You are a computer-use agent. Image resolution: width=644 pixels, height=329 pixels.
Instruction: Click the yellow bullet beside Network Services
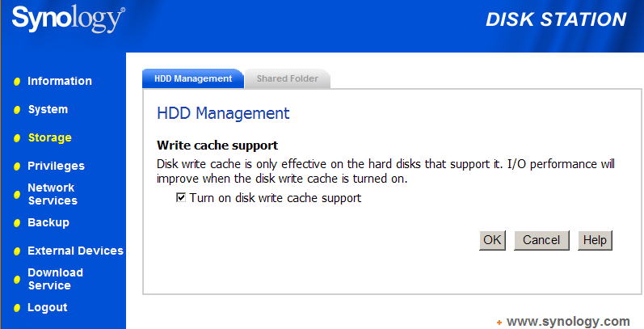17,195
